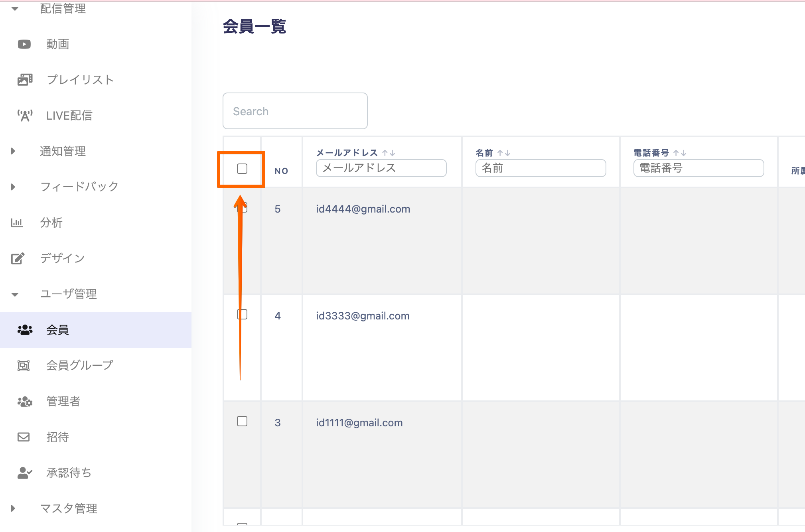Select the LIVE配信 broadcast icon
Image resolution: width=805 pixels, height=532 pixels.
25,116
